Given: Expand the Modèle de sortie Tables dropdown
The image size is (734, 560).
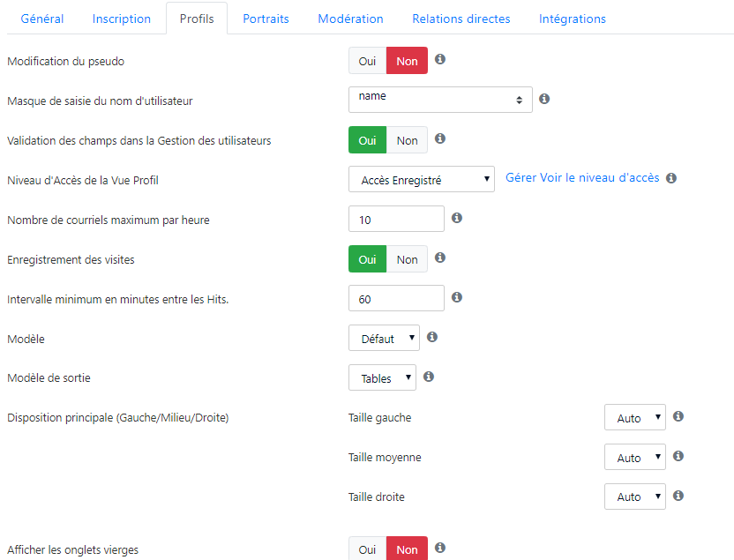Looking at the screenshot, I should point(382,377).
